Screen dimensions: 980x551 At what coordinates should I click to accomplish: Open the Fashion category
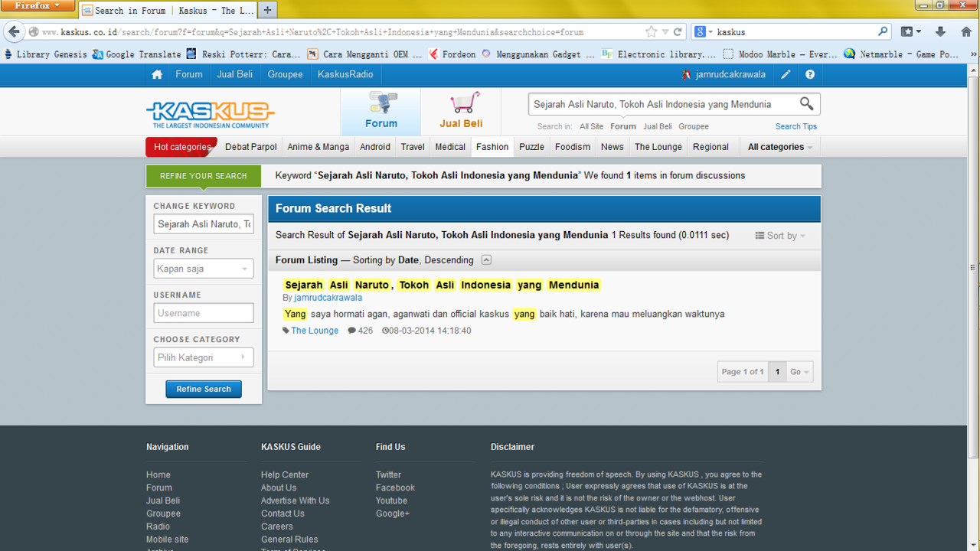492,147
